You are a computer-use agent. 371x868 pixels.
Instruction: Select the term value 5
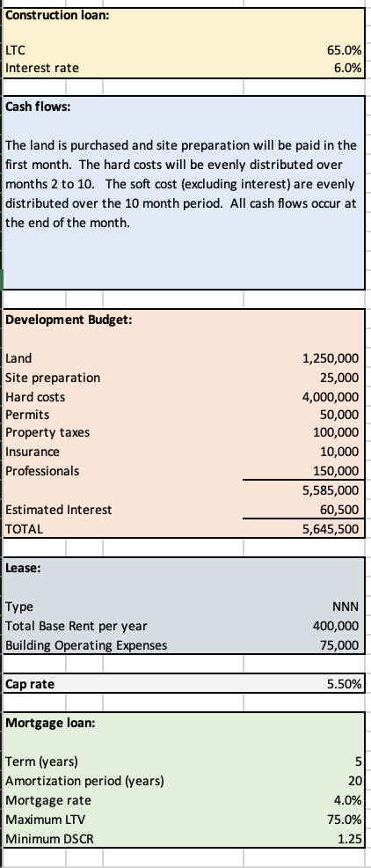(x=359, y=761)
